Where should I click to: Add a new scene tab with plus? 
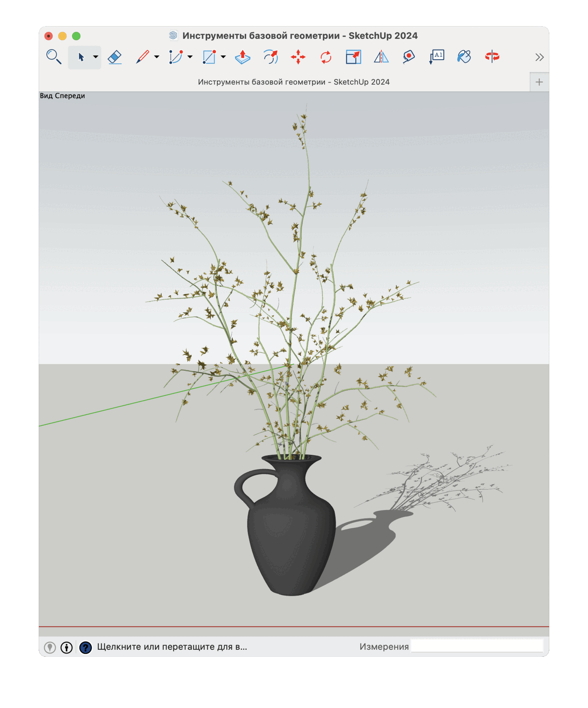pos(539,82)
